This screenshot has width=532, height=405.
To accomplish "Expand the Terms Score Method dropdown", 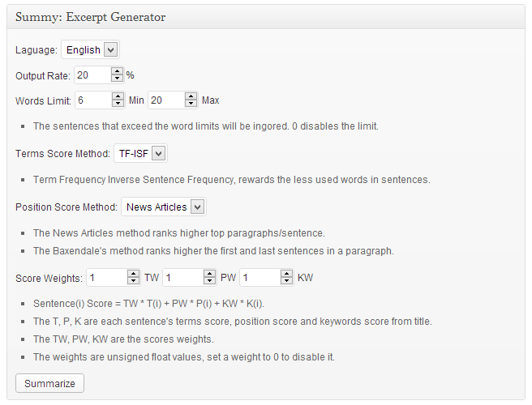I will pos(140,153).
